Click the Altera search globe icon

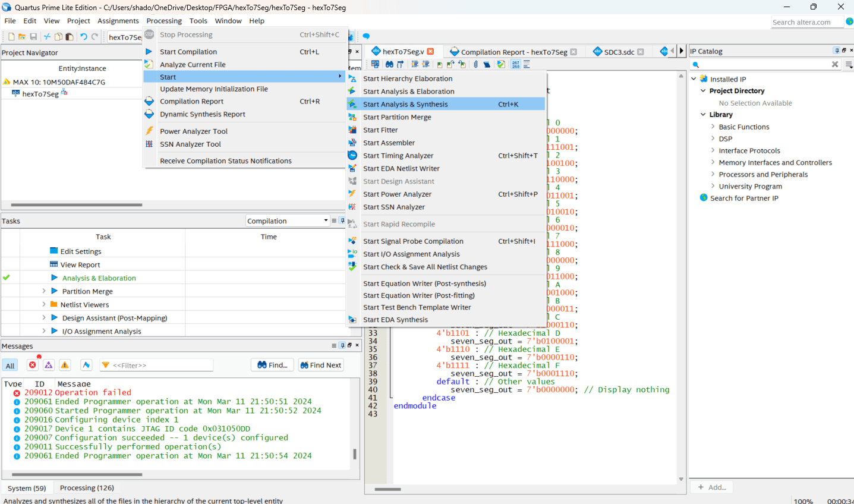tap(849, 21)
